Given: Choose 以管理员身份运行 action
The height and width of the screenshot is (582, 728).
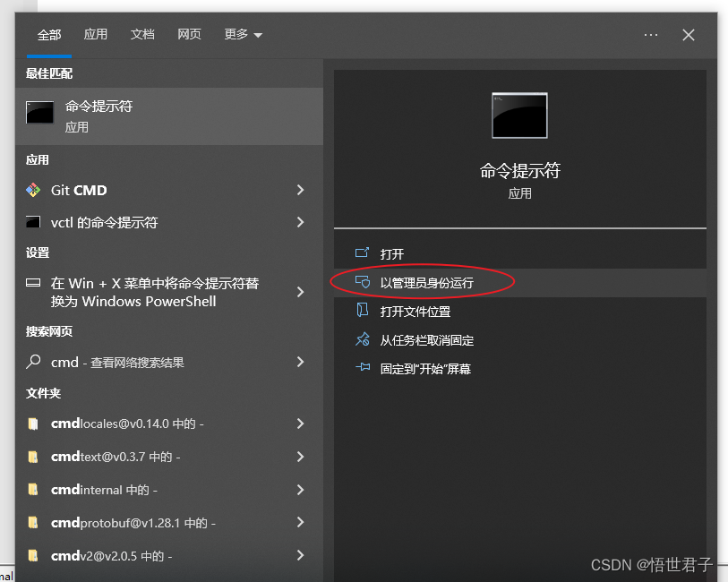Looking at the screenshot, I should 520,283.
